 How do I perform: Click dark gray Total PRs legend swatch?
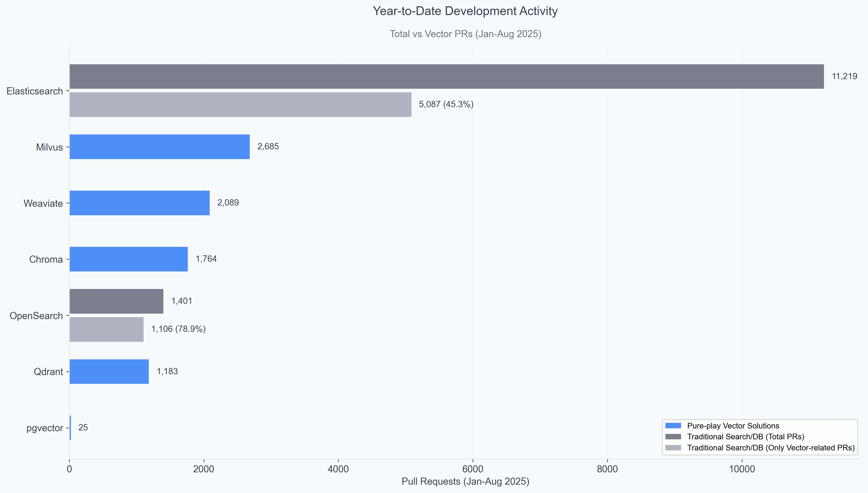click(673, 436)
